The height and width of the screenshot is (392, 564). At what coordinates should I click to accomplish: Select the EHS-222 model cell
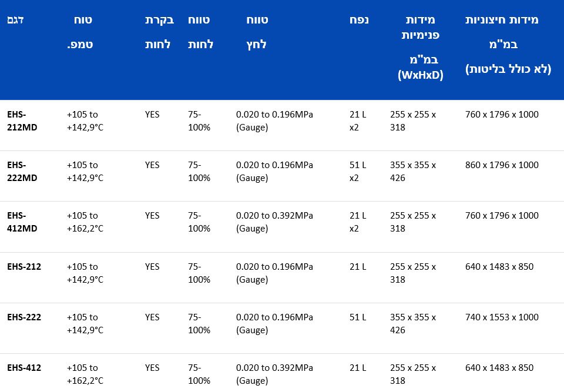click(x=24, y=317)
